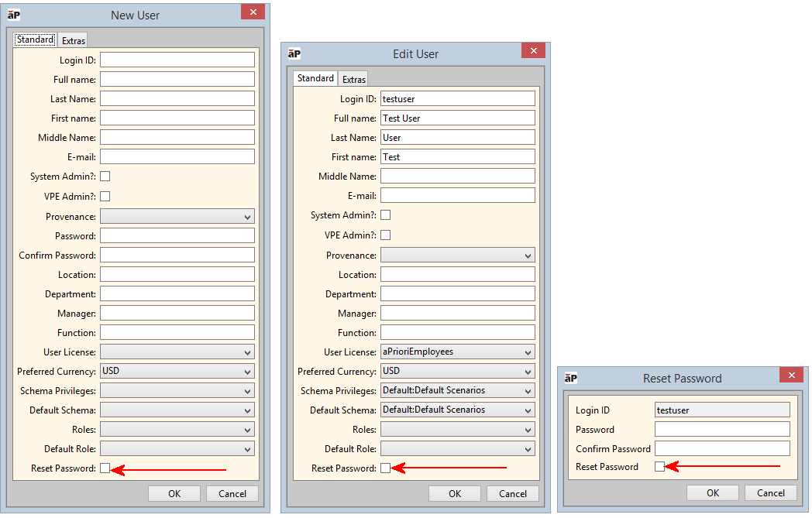Expand Preferred Currency dropdown in New User
Screen dimensions: 812x518
177,371
